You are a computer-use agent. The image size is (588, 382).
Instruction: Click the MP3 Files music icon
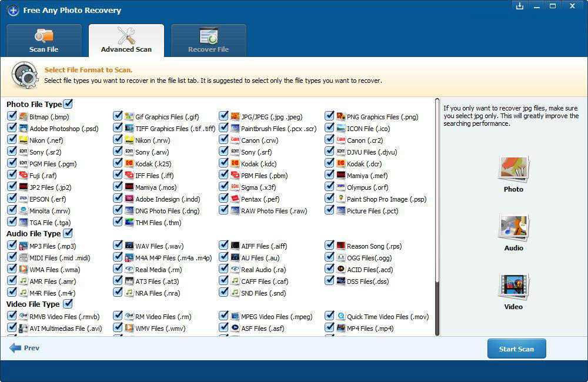click(24, 246)
